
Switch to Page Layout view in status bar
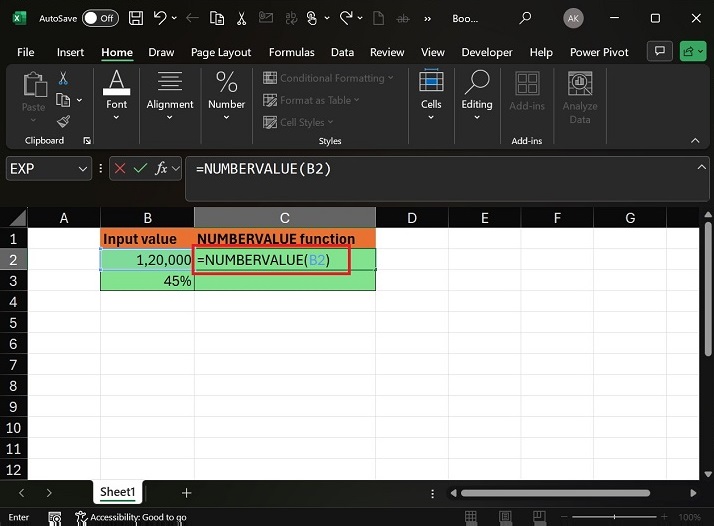click(x=505, y=517)
